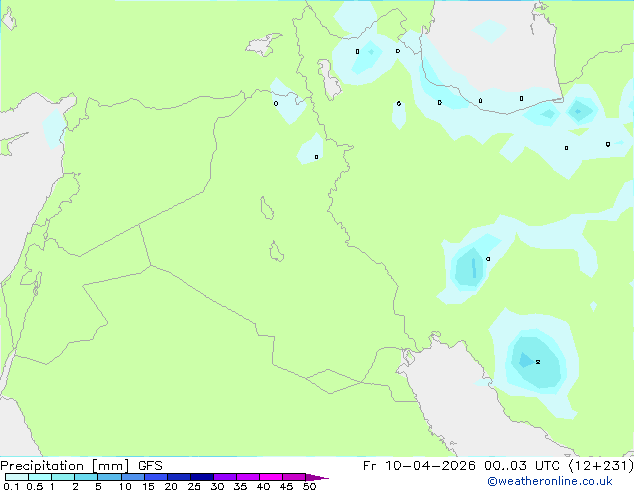Select the 35–40 mm legend swatch
The height and width of the screenshot is (490, 634).
tap(247, 477)
